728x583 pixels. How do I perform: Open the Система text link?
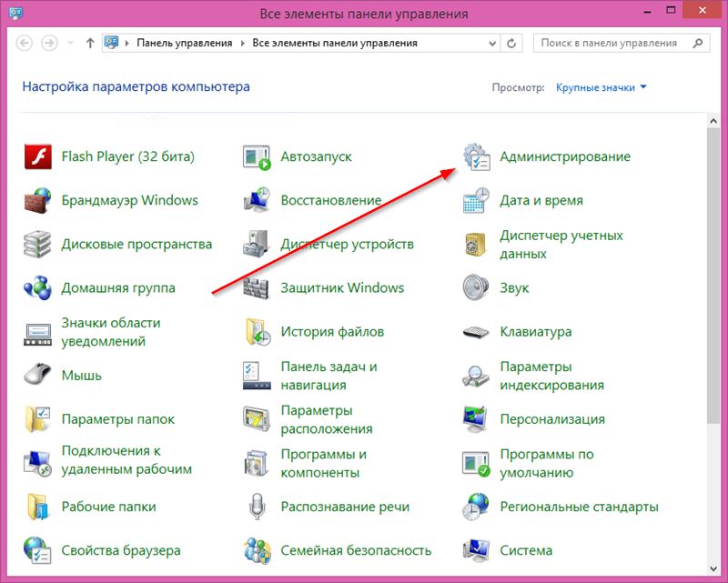click(x=526, y=550)
